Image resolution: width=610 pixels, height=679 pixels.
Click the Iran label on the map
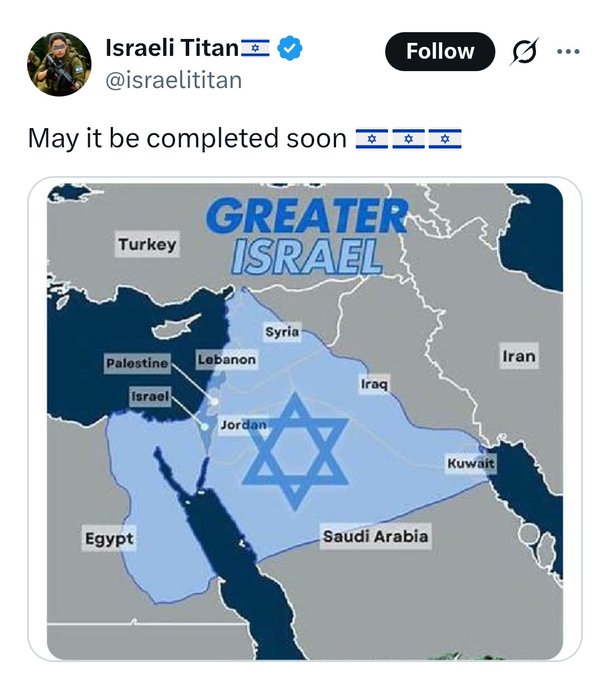[519, 356]
